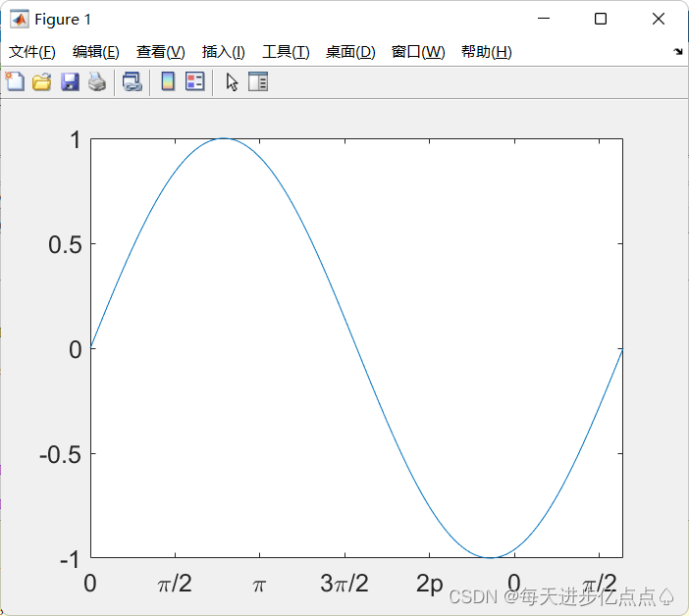This screenshot has height=616, width=689.
Task: Click the New Figure toolbar icon
Action: pos(15,81)
